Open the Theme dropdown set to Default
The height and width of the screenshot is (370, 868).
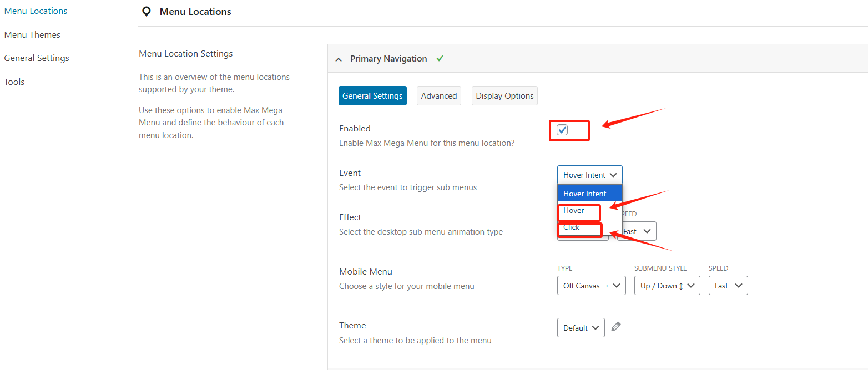(x=581, y=328)
